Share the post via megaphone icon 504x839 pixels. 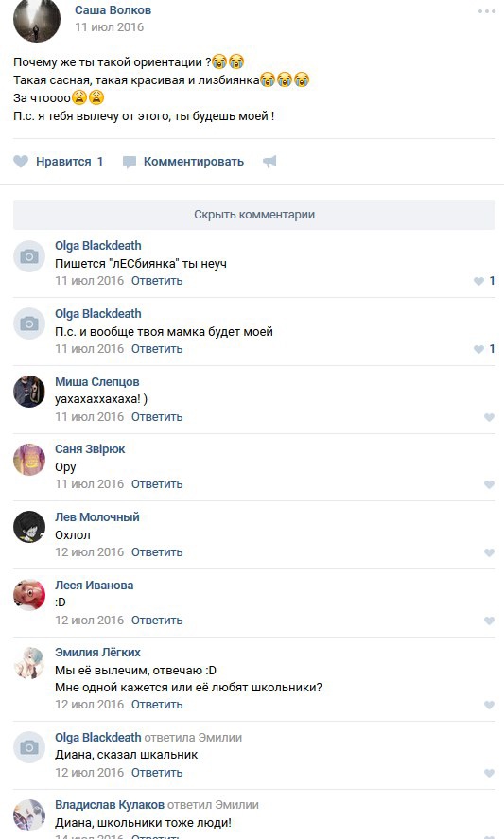tap(269, 162)
